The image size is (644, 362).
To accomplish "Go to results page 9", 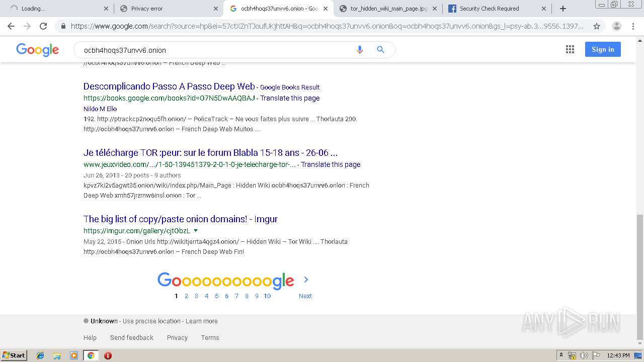I will point(257,296).
